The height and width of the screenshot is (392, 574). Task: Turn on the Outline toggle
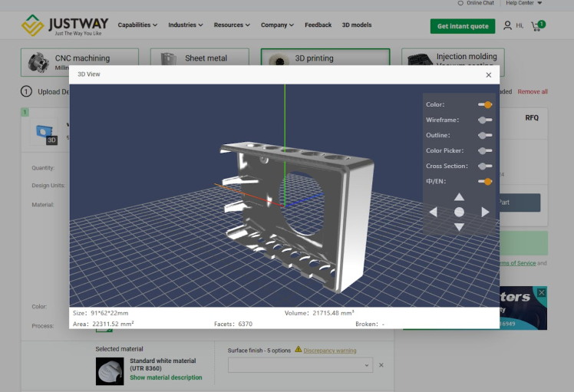click(484, 135)
